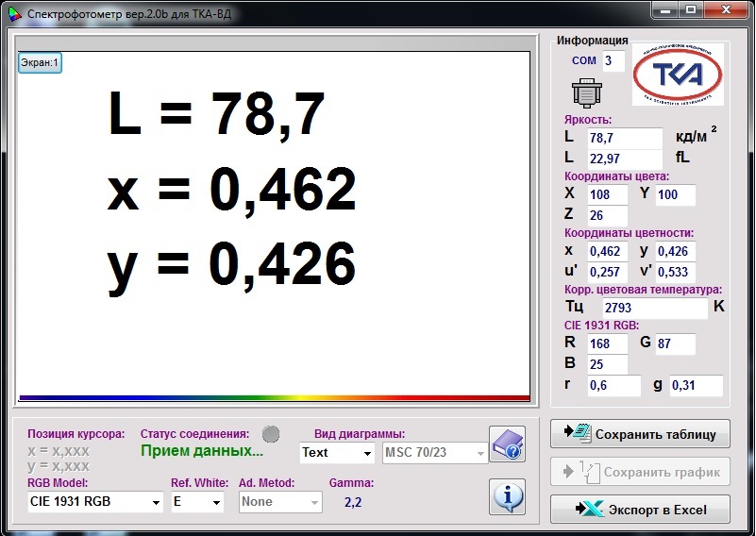The width and height of the screenshot is (756, 536).
Task: Click the application icon in title bar
Action: point(12,14)
